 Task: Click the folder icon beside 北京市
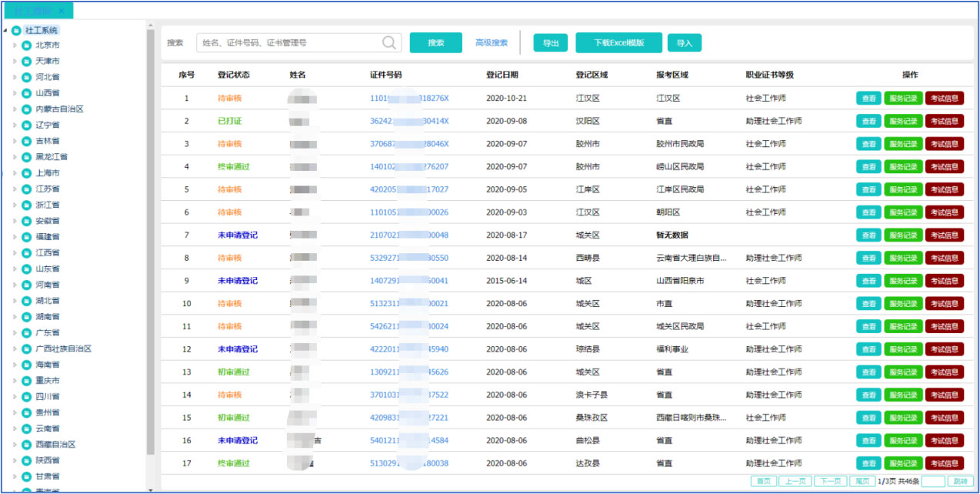click(27, 45)
